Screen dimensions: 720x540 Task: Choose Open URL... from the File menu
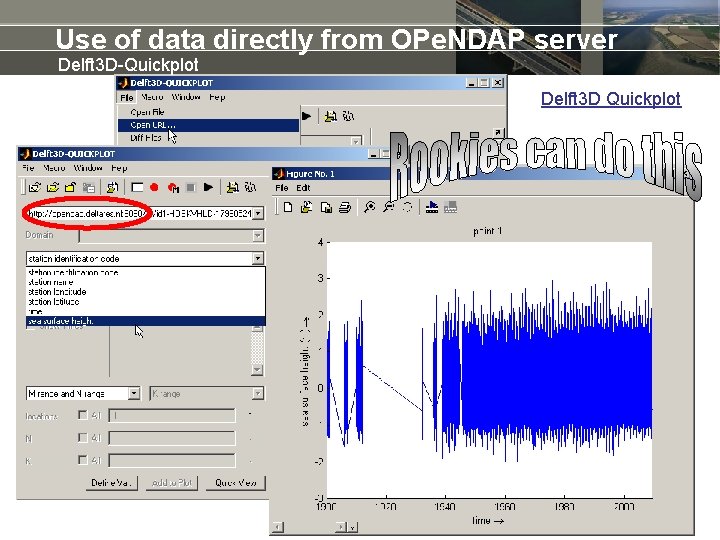208,125
